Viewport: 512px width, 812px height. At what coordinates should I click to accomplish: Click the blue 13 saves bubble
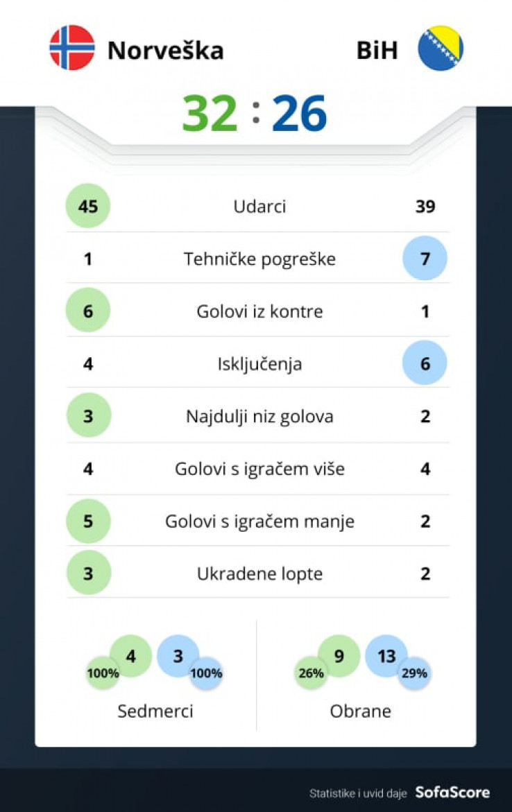(x=386, y=655)
